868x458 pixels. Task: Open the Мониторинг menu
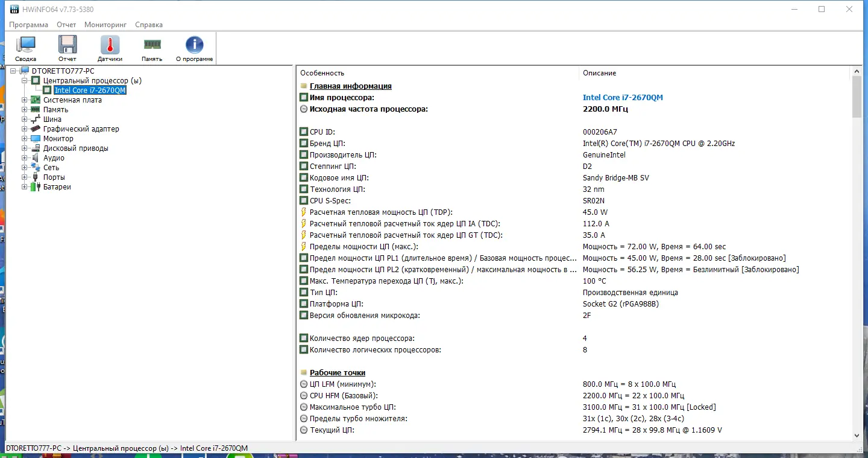point(105,25)
